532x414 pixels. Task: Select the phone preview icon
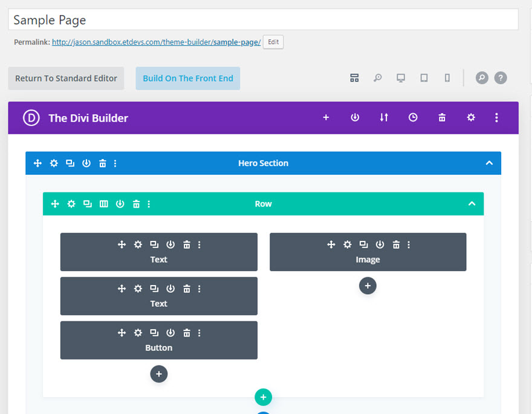pos(447,78)
